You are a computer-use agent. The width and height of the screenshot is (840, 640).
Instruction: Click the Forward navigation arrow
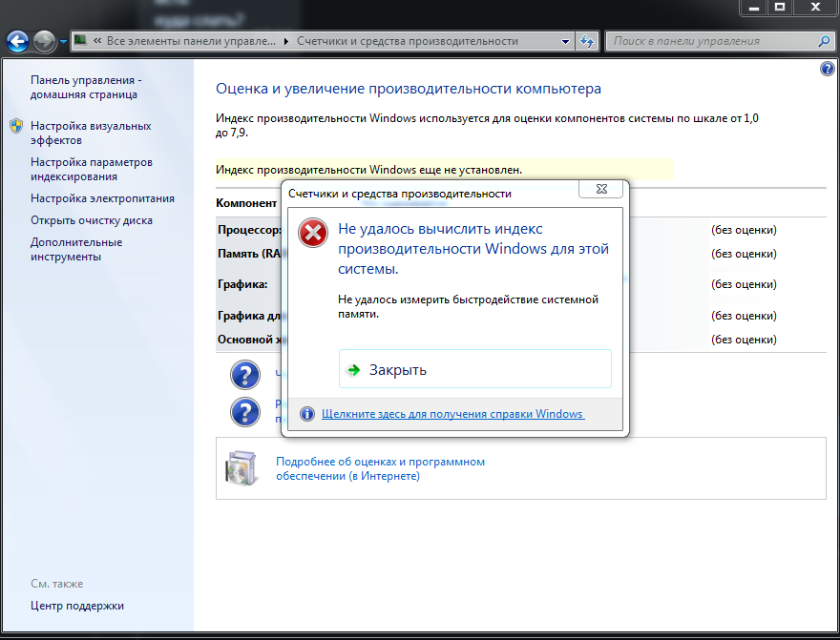[44, 41]
